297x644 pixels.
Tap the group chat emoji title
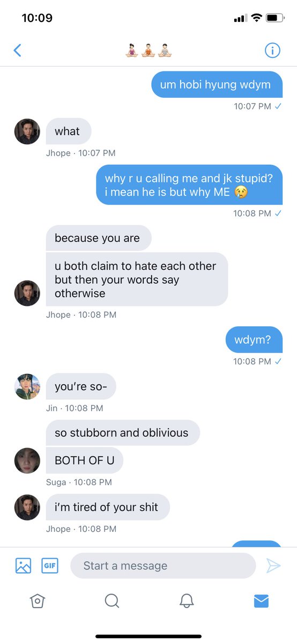[148, 50]
